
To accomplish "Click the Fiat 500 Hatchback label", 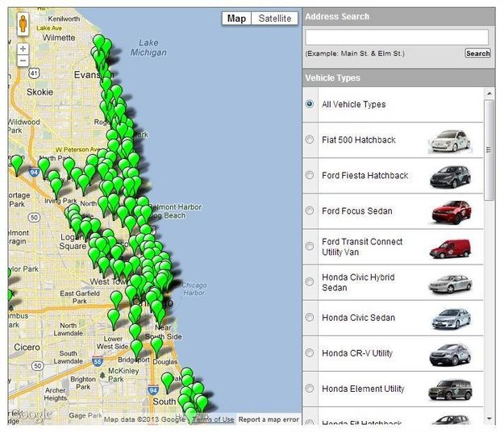I will pyautogui.click(x=358, y=139).
